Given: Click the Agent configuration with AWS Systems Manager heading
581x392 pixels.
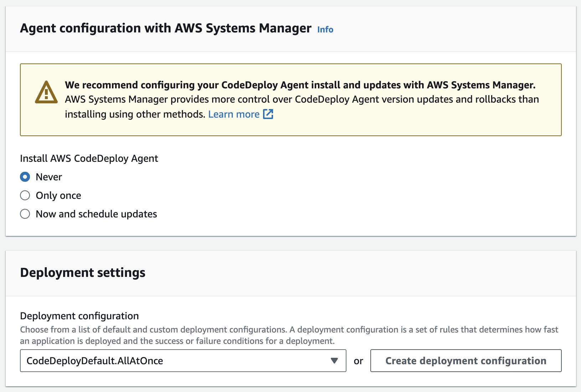Looking at the screenshot, I should [165, 28].
